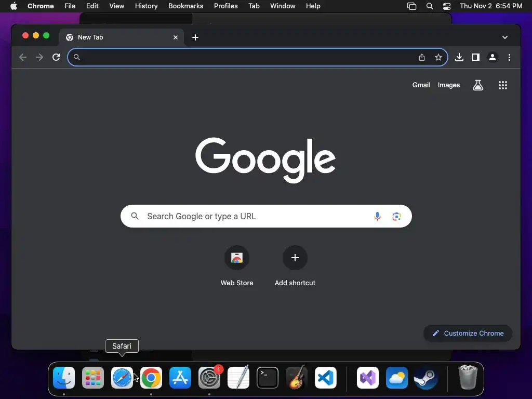Viewport: 532px width, 399px height.
Task: Open the File menu
Action: tap(70, 6)
